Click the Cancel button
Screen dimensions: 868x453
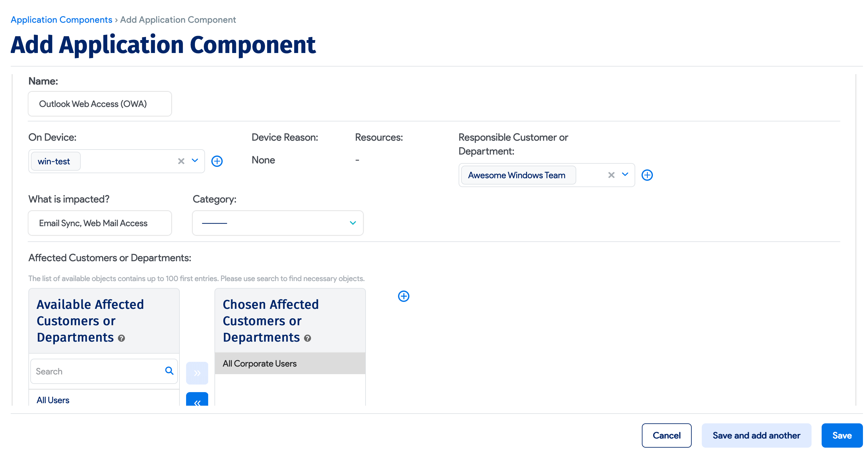[x=666, y=435]
